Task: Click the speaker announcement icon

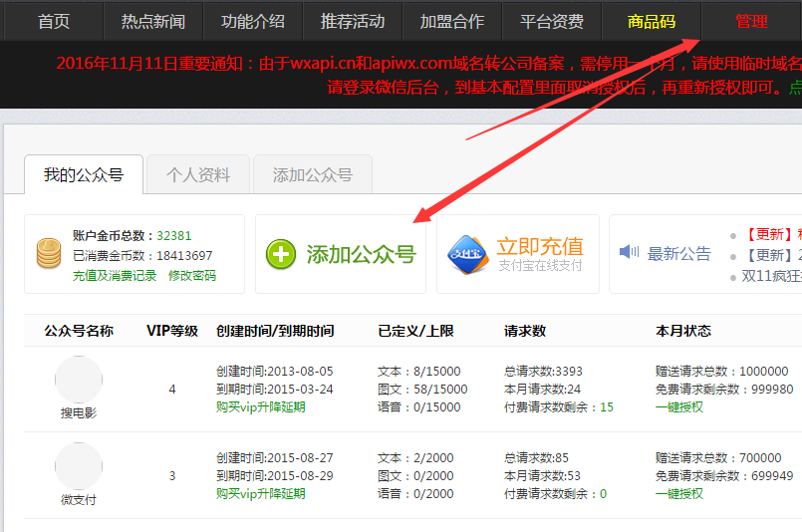Action: pyautogui.click(x=629, y=253)
